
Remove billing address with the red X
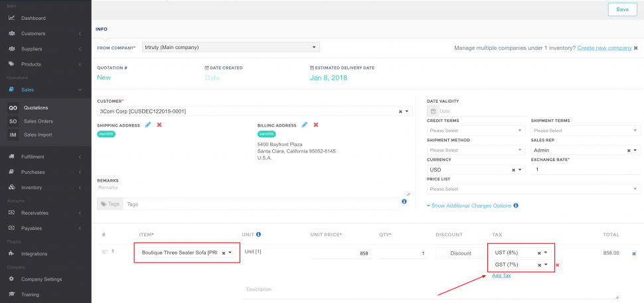(316, 125)
